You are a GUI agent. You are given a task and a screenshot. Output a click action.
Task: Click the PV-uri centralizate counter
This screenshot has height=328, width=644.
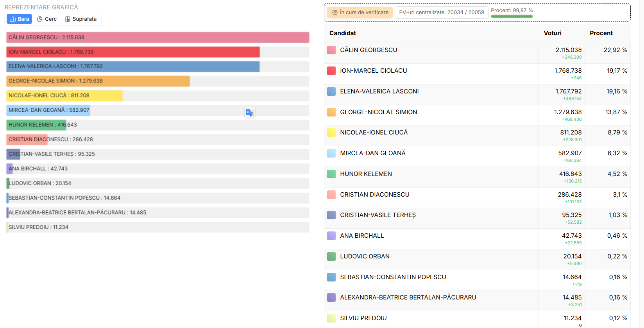coord(441,13)
